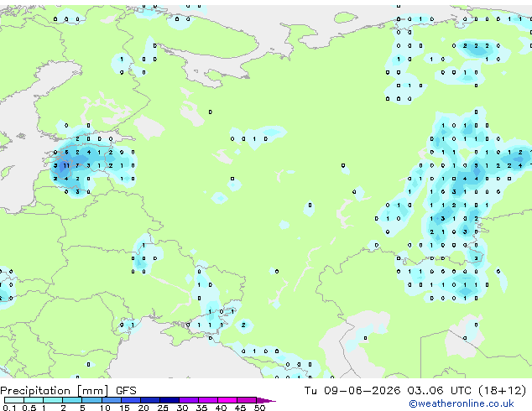Click the '7' precipitation value beside the 11
This screenshot has height=411, width=532.
(77, 165)
